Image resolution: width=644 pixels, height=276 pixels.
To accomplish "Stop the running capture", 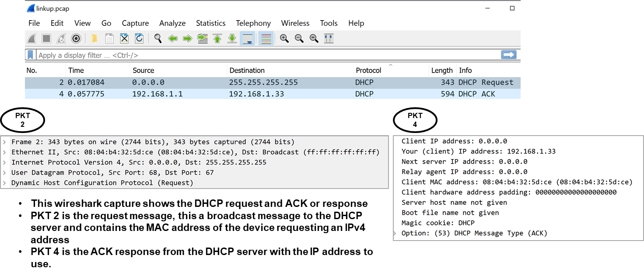I will pyautogui.click(x=46, y=38).
